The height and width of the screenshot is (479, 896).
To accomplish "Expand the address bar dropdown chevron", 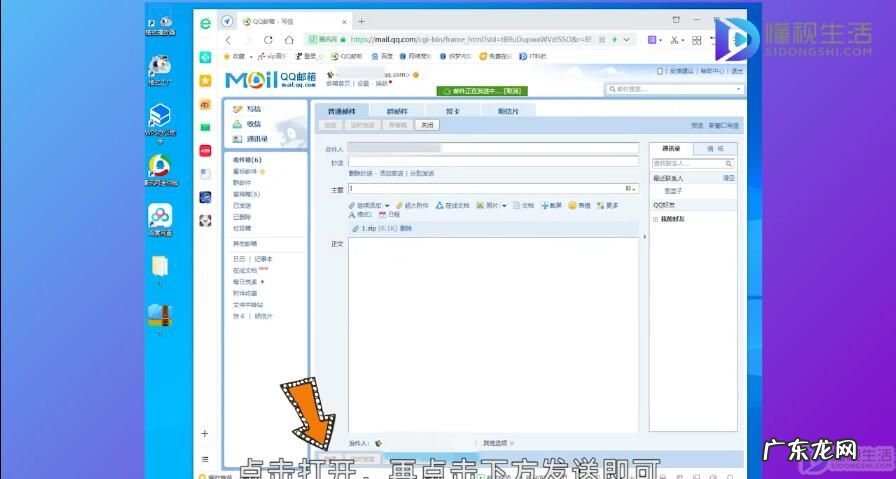I will (627, 40).
